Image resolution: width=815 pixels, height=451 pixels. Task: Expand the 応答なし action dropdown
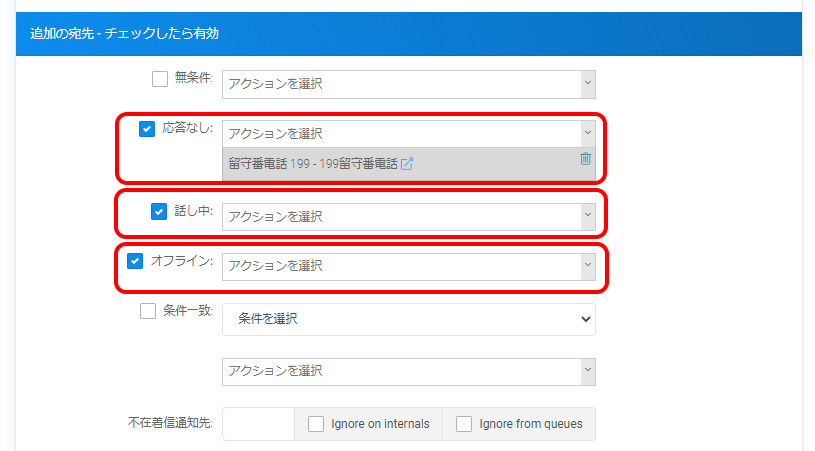tap(408, 134)
